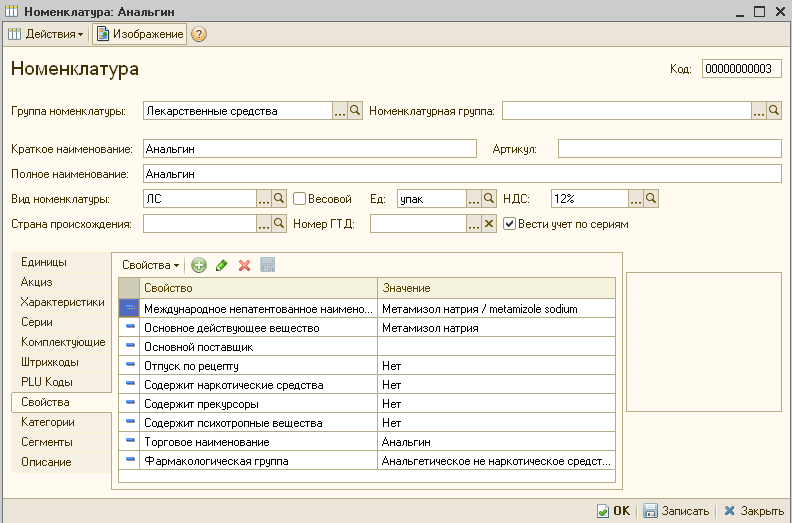Screen dimensions: 792x523
Task: Clear the Номер ГТД field with X
Action: (489, 224)
